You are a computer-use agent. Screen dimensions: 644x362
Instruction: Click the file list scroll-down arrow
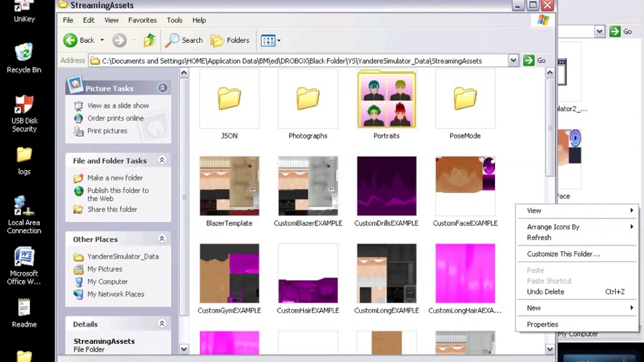[x=550, y=349]
